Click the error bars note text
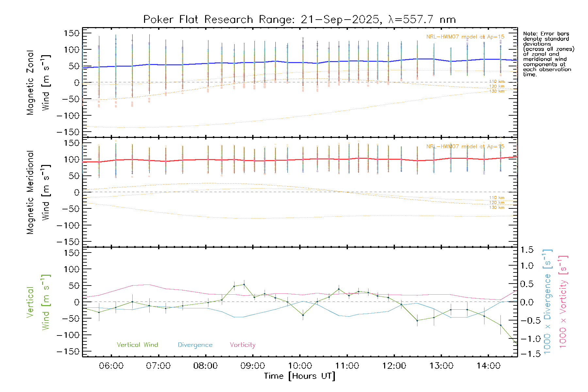The image size is (588, 392). (548, 54)
